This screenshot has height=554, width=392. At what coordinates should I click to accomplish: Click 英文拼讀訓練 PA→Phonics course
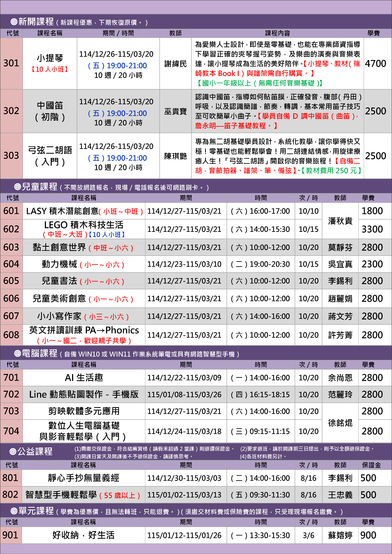84,330
